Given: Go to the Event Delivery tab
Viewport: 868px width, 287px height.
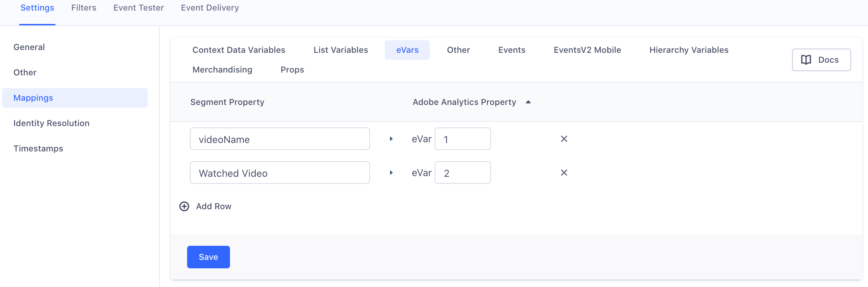Looking at the screenshot, I should click(210, 8).
